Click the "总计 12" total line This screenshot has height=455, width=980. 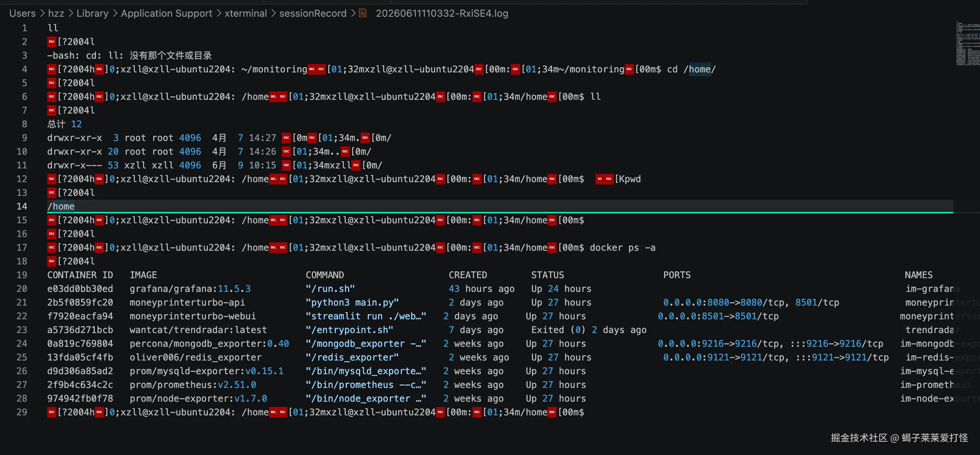point(64,124)
